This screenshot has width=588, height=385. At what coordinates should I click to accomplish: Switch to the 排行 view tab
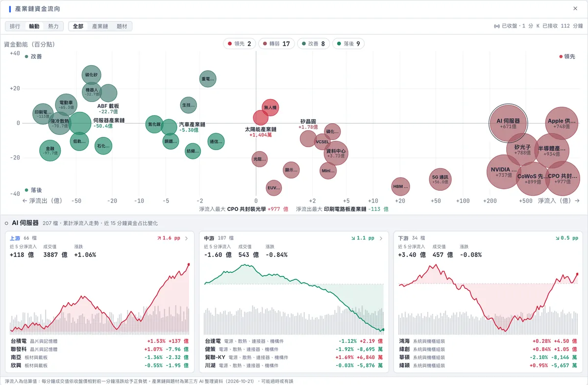click(x=15, y=26)
